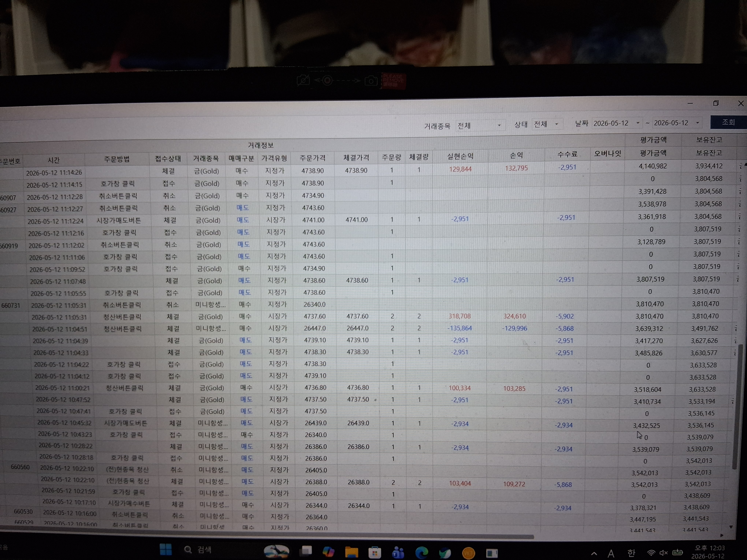Click the muted volume icon in the tray
The width and height of the screenshot is (747, 560).
click(664, 552)
